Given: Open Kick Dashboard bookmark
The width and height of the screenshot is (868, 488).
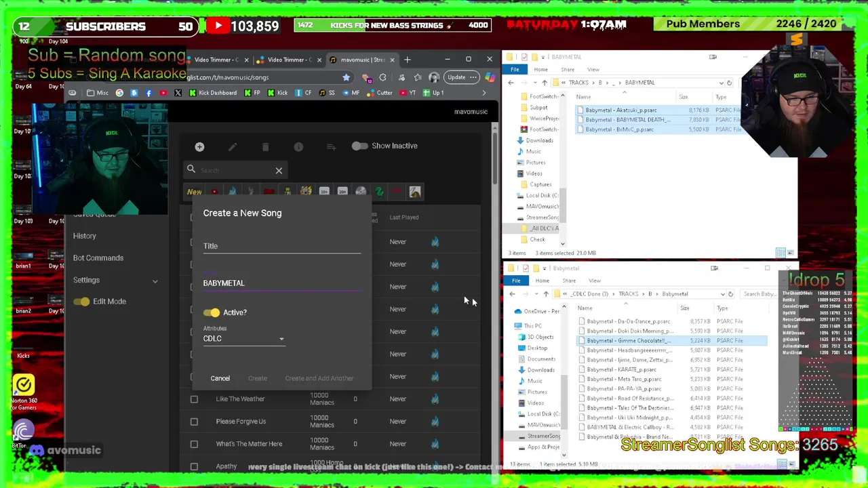Looking at the screenshot, I should [x=213, y=93].
